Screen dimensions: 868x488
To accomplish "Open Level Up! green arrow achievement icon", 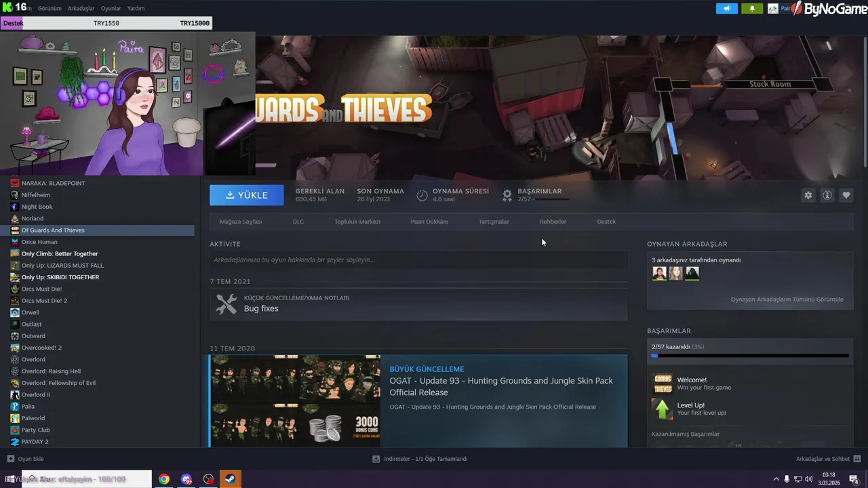I will coord(663,409).
